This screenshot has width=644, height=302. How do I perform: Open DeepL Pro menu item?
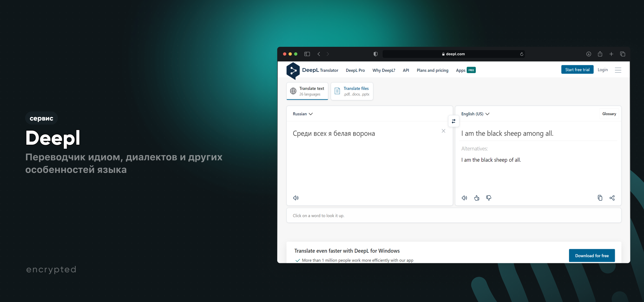[x=355, y=70]
